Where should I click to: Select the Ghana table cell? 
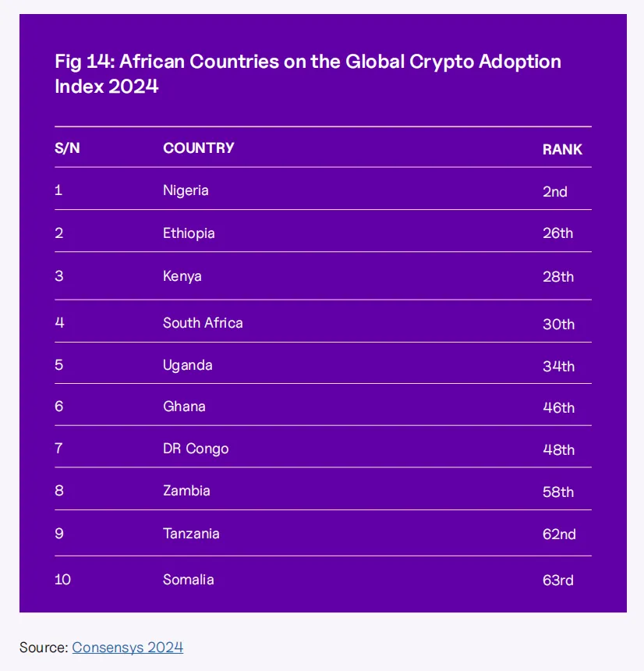pyautogui.click(x=184, y=407)
